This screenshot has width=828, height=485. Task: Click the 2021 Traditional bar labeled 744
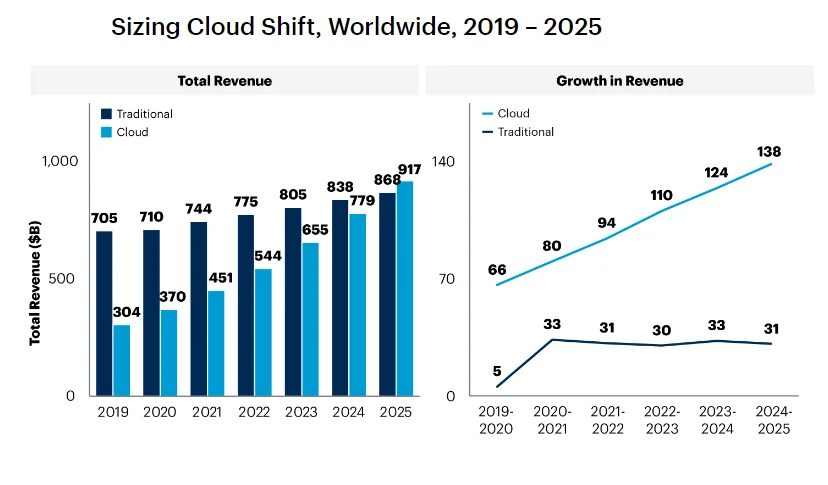[199, 309]
